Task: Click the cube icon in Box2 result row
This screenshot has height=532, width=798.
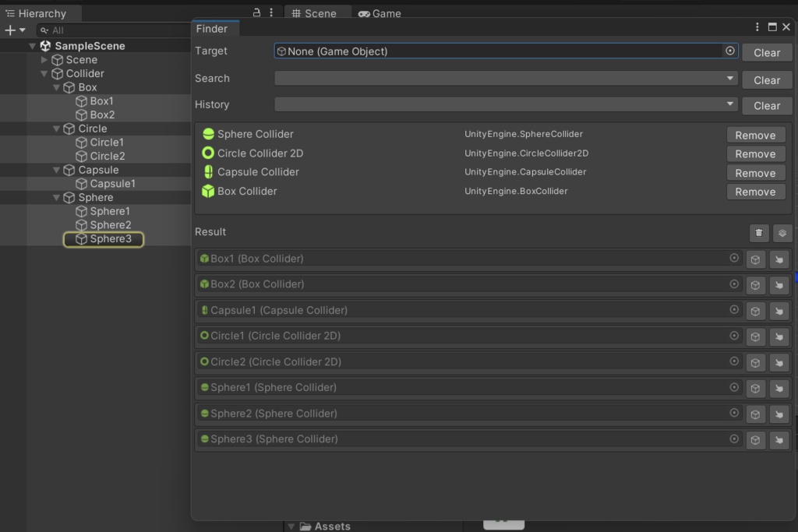Action: click(x=756, y=285)
